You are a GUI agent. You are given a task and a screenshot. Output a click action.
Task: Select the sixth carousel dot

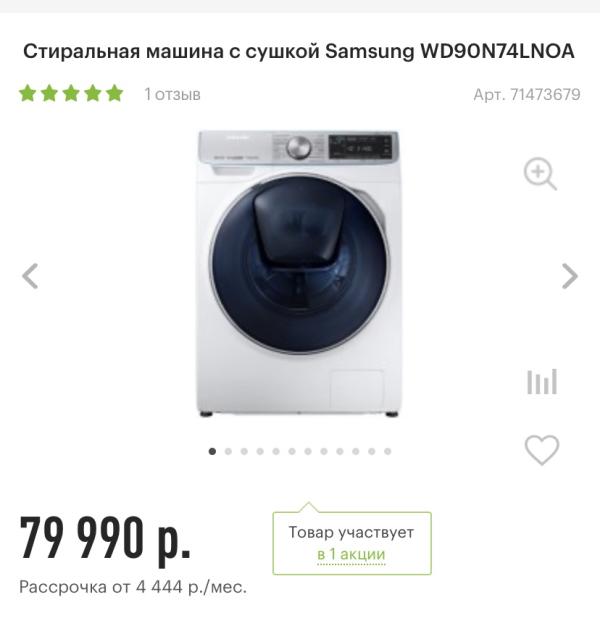click(292, 451)
